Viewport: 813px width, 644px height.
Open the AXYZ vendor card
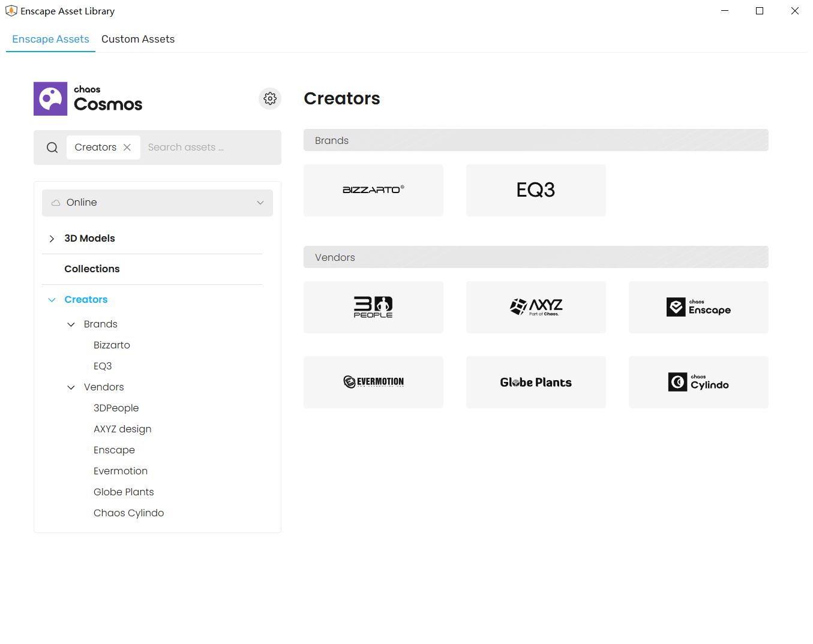(x=536, y=307)
